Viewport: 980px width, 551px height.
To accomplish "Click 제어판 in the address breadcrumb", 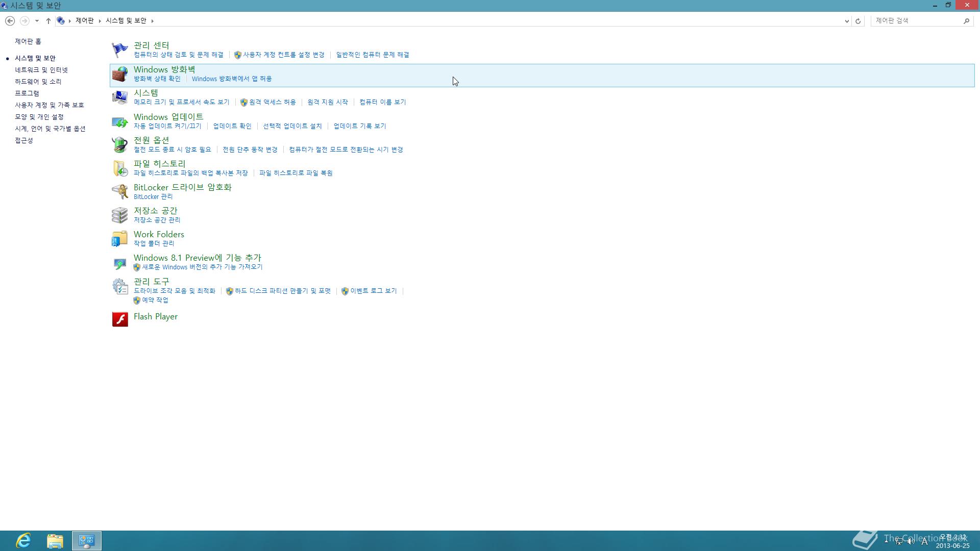I will coord(85,20).
